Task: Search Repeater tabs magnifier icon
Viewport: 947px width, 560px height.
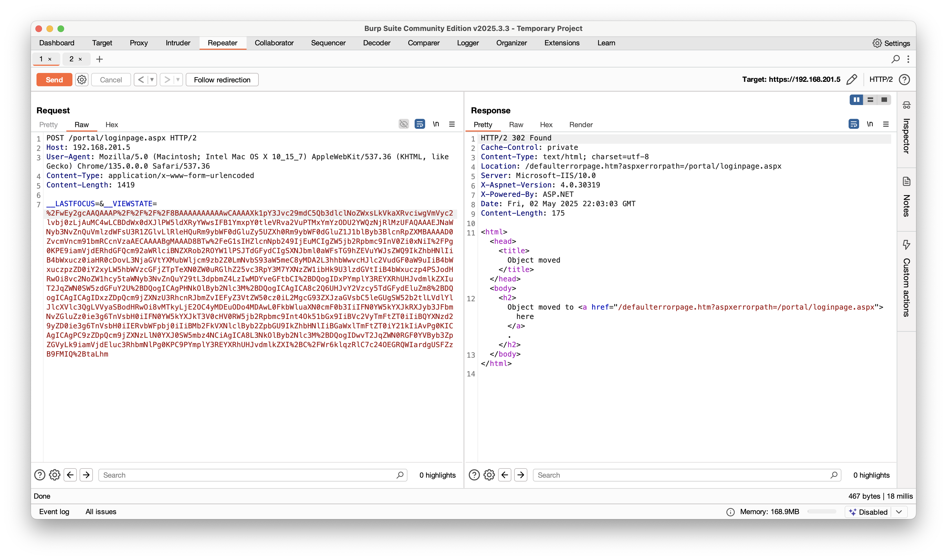Action: [x=895, y=59]
